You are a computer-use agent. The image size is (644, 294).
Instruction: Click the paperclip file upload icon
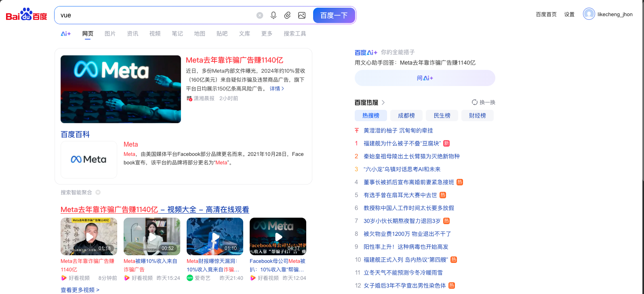(287, 15)
